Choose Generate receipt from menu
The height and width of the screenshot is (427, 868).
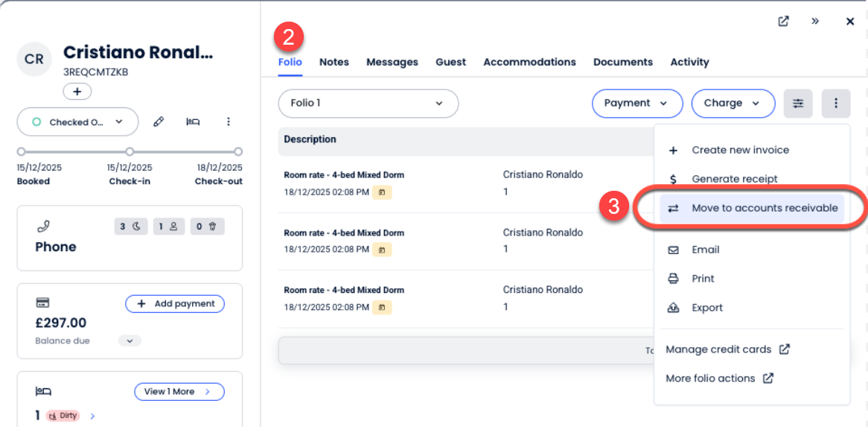[x=734, y=179]
